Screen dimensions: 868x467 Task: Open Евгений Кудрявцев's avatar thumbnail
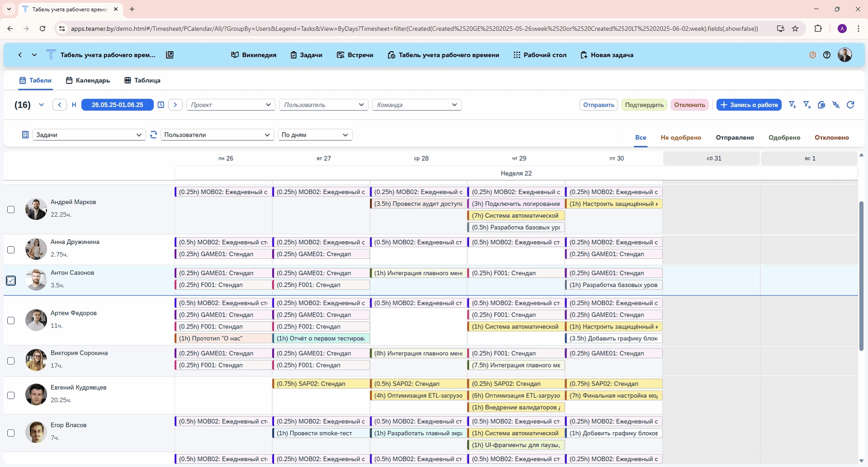click(36, 395)
